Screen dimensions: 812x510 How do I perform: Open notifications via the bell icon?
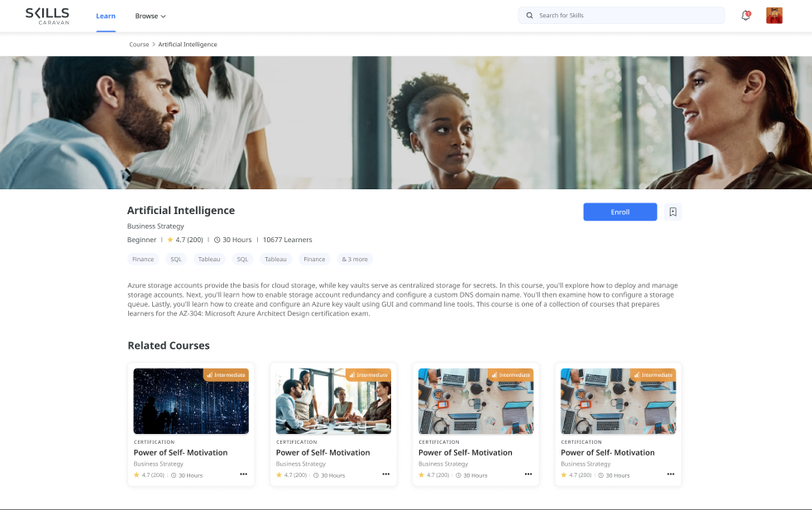(x=745, y=15)
